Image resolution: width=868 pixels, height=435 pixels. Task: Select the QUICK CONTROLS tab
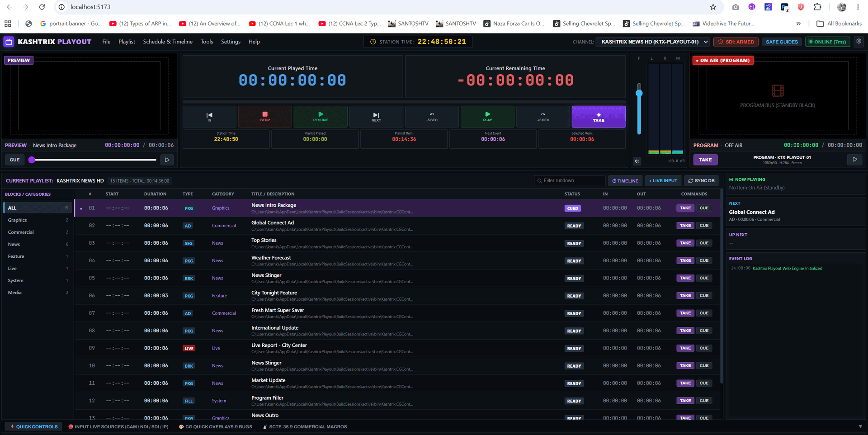click(34, 426)
